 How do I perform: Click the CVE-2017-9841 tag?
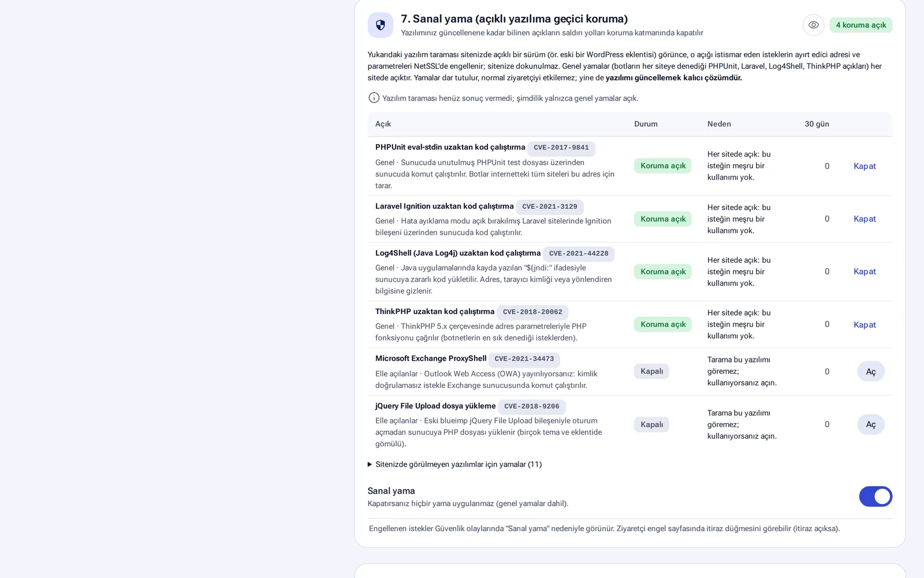click(561, 148)
